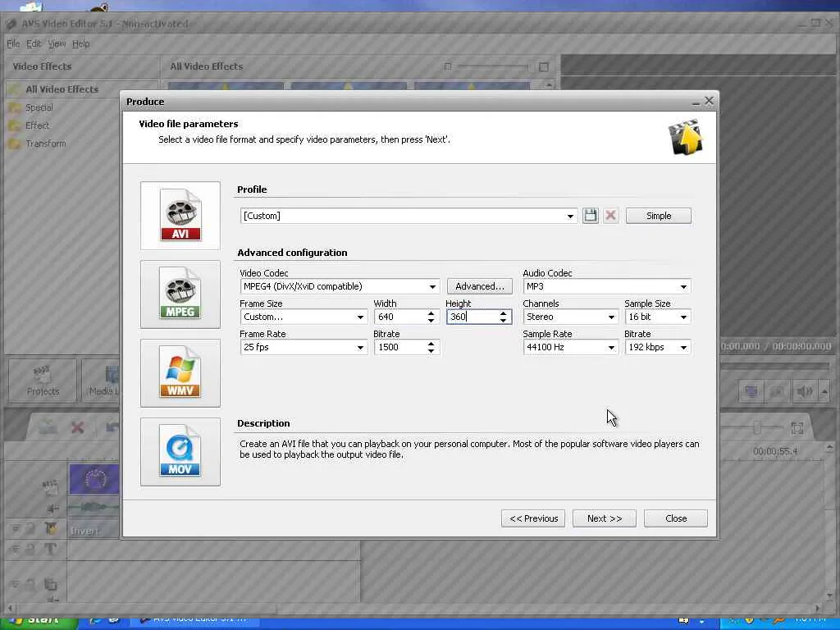
Task: Open the Projects panel in main window
Action: click(x=43, y=381)
